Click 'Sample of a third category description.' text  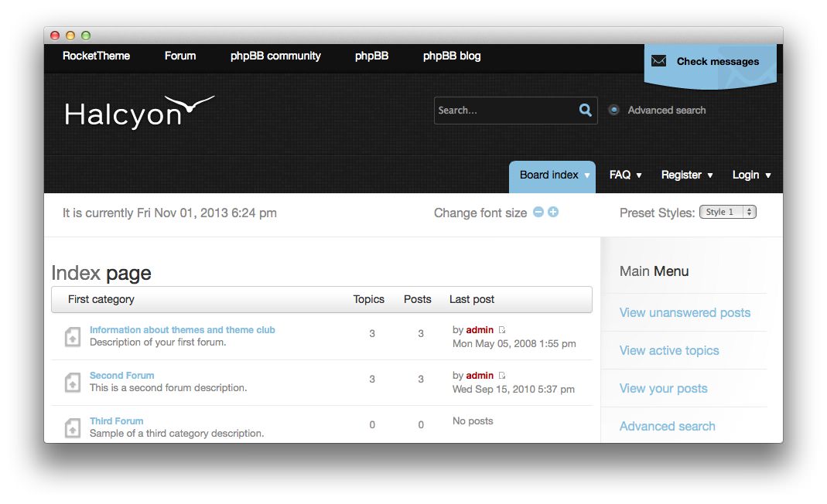[176, 434]
